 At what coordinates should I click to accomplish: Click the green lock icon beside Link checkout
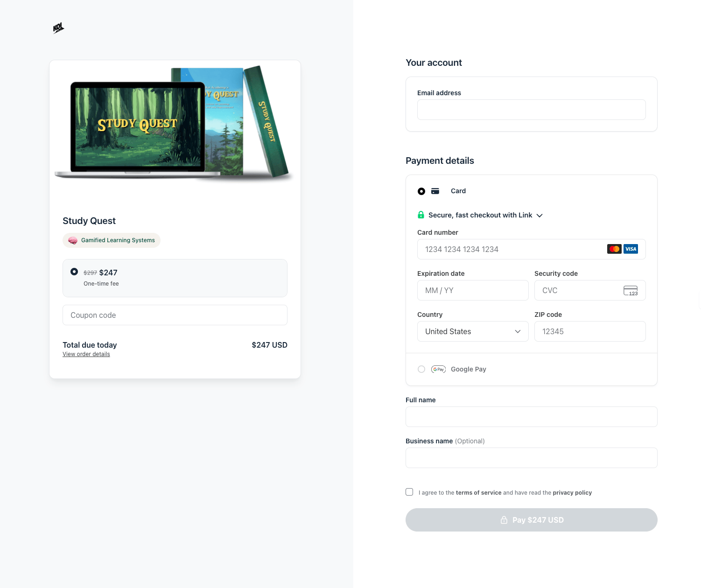(421, 215)
